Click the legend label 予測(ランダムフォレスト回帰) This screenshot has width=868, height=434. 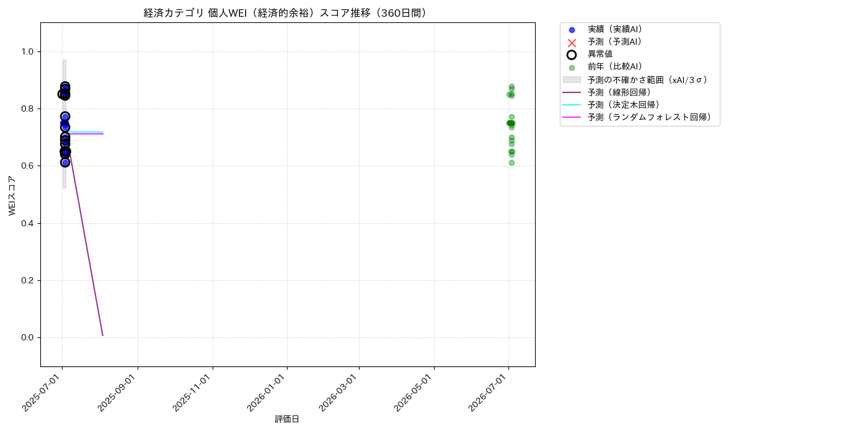[651, 117]
